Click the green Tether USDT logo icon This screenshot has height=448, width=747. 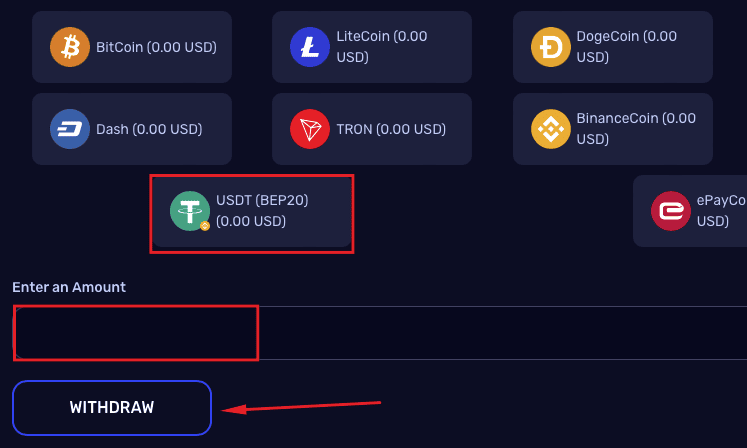(x=190, y=211)
